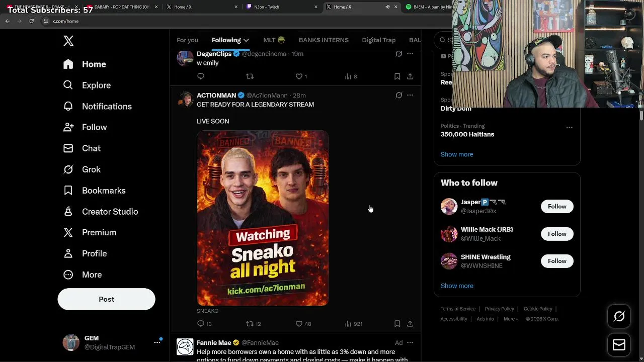This screenshot has width=644, height=362.
Task: Open the Terms of Service link
Action: (458, 309)
